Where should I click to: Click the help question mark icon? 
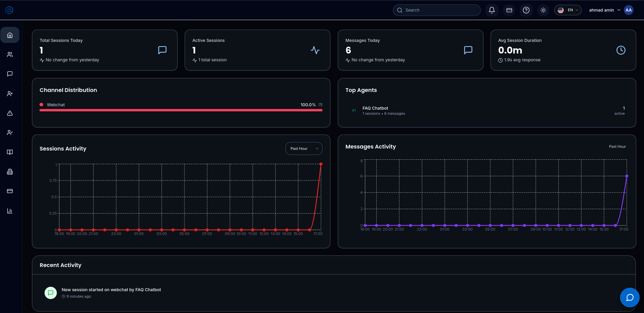point(526,10)
